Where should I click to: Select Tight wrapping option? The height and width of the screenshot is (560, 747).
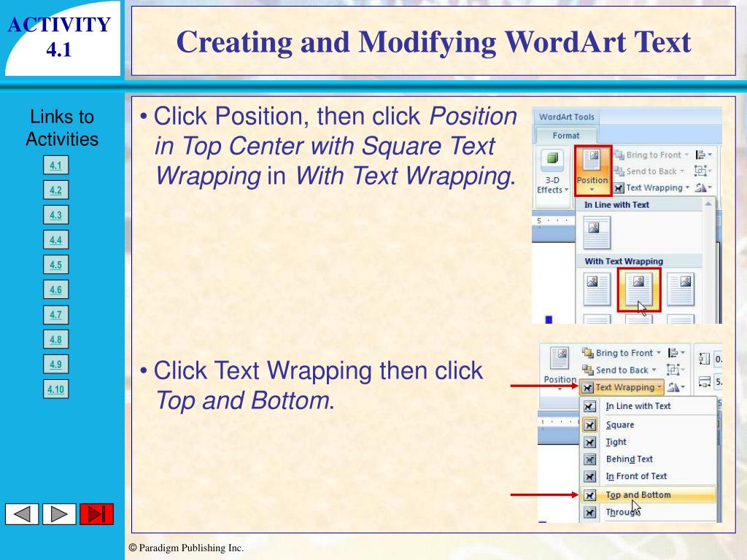[x=649, y=442]
